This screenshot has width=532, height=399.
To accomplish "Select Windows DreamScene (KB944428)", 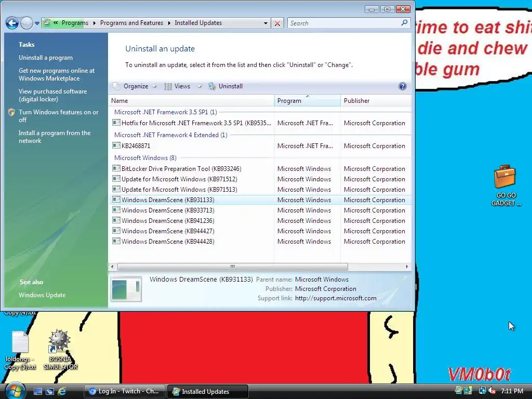I will coord(260,241).
